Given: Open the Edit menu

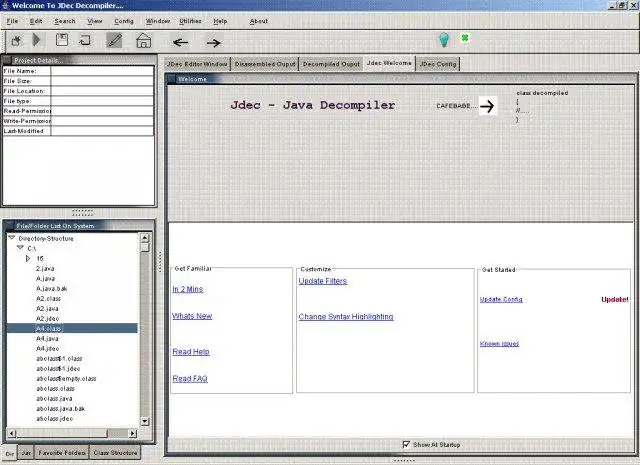Looking at the screenshot, I should pyautogui.click(x=36, y=21).
